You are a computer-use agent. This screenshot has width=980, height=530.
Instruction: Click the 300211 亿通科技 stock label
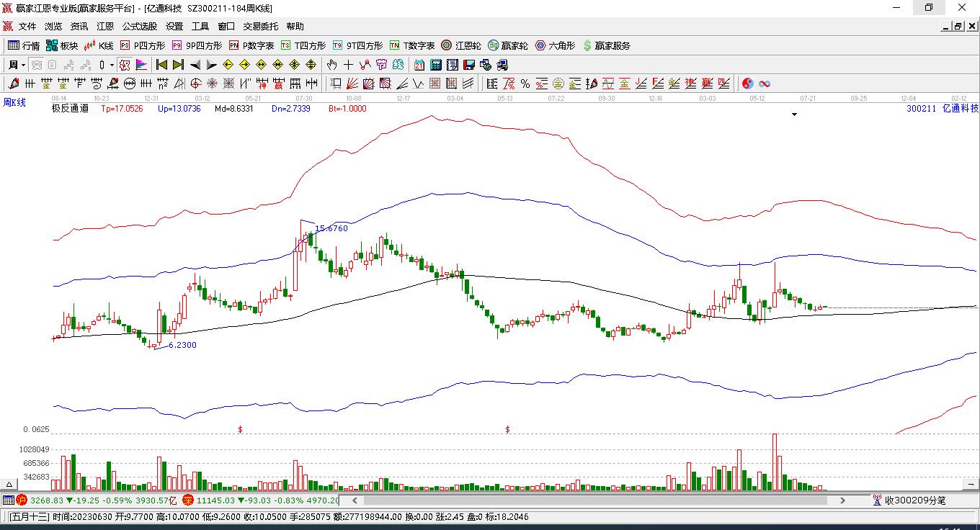tap(943, 109)
